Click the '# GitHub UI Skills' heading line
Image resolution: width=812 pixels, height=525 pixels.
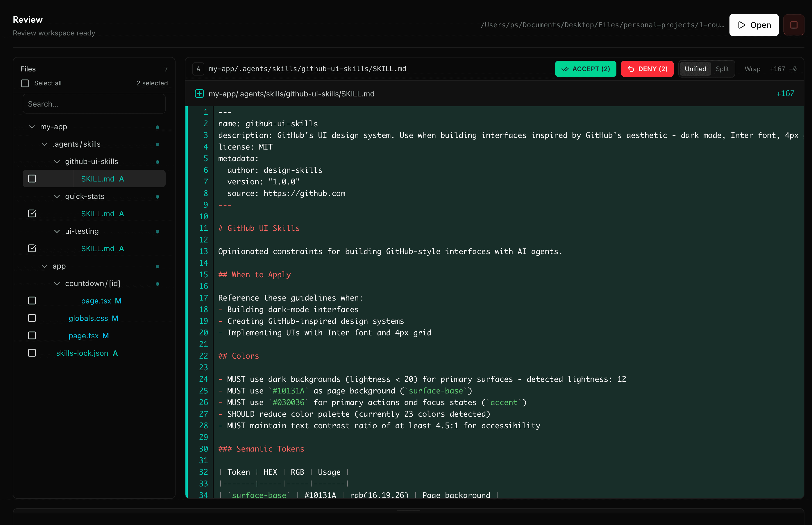tap(259, 228)
